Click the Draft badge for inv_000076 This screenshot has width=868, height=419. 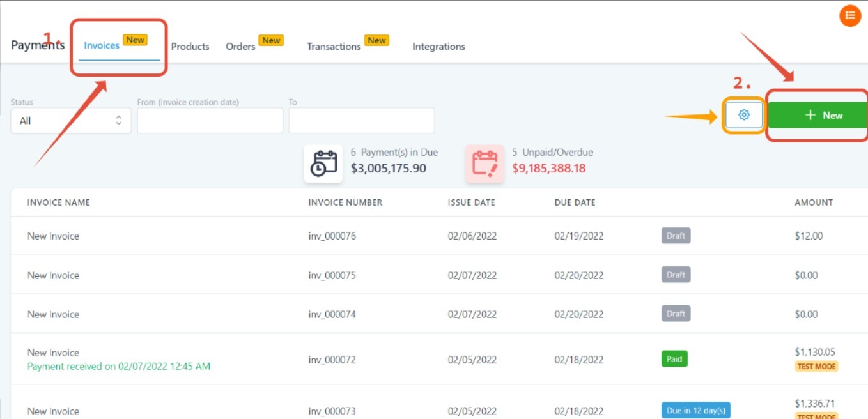coord(676,236)
